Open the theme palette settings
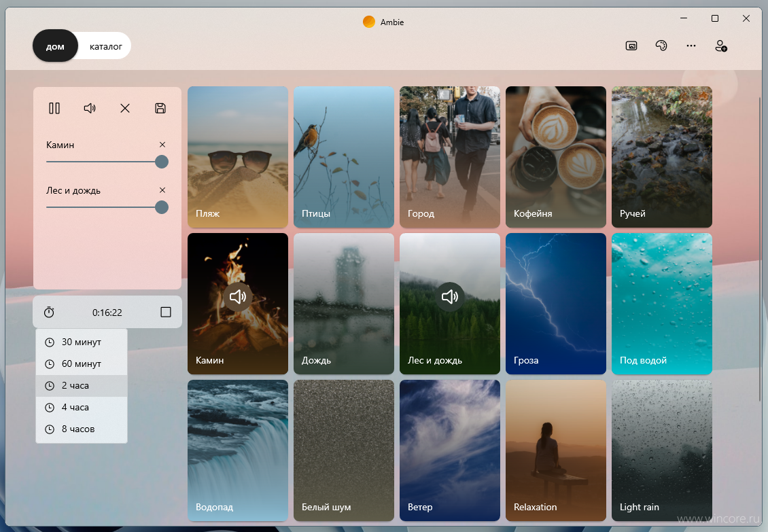 coord(661,46)
